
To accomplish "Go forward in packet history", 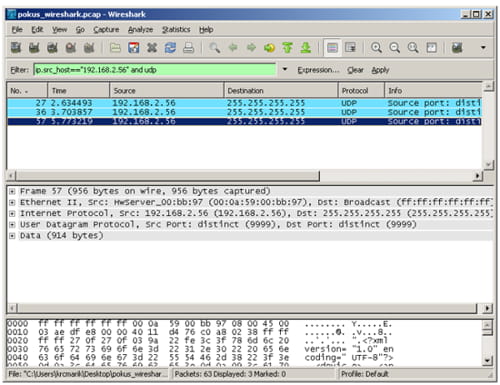I will [251, 48].
